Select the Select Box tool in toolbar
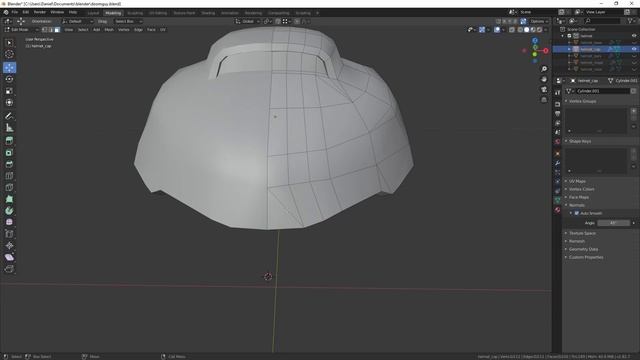Screen dimensions: 640x360 9,42
